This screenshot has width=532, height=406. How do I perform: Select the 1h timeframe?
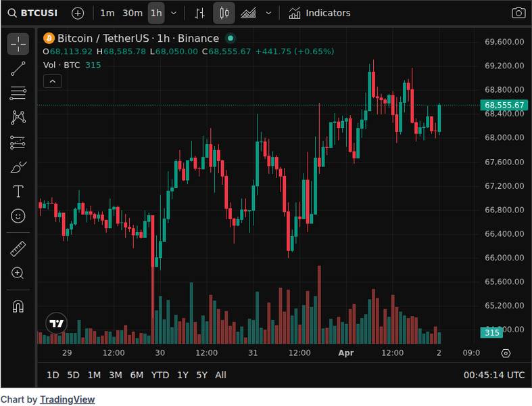click(x=156, y=14)
